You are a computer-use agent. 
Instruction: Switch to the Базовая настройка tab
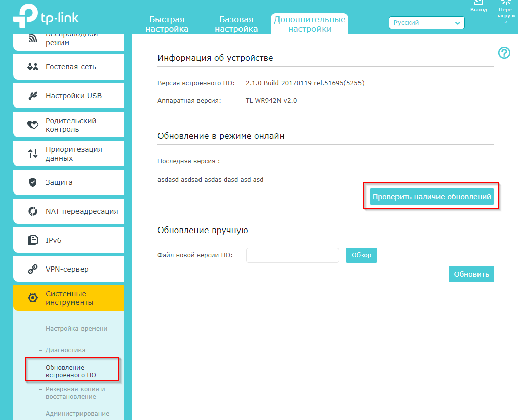tap(236, 24)
